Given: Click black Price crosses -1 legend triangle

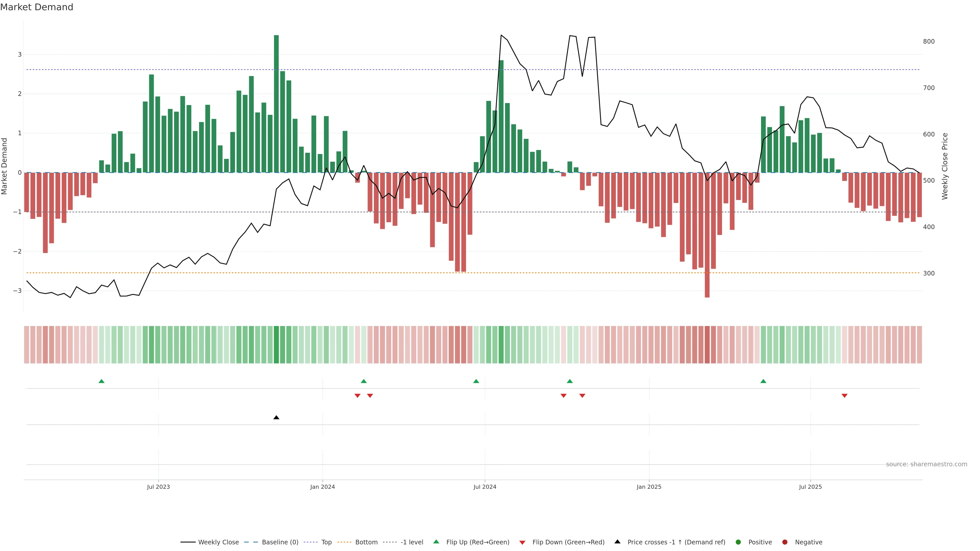Looking at the screenshot, I should click(617, 542).
